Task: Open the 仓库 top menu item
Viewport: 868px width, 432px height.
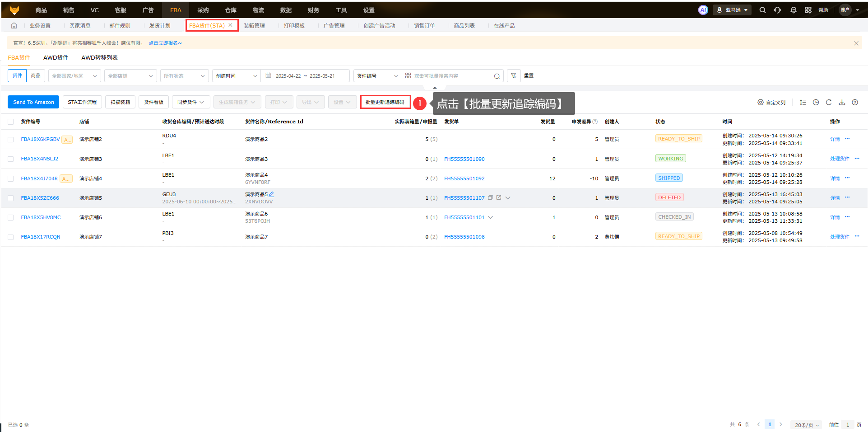Action: [231, 10]
